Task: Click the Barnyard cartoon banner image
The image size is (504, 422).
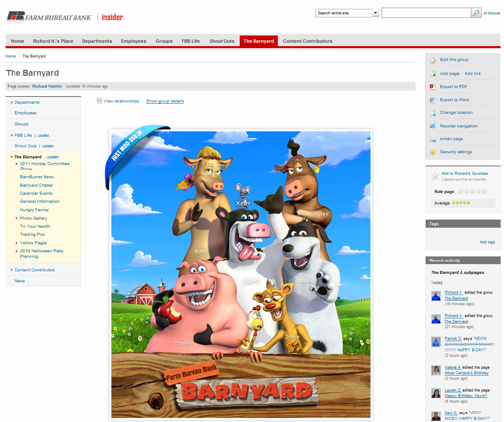Action: [x=241, y=274]
